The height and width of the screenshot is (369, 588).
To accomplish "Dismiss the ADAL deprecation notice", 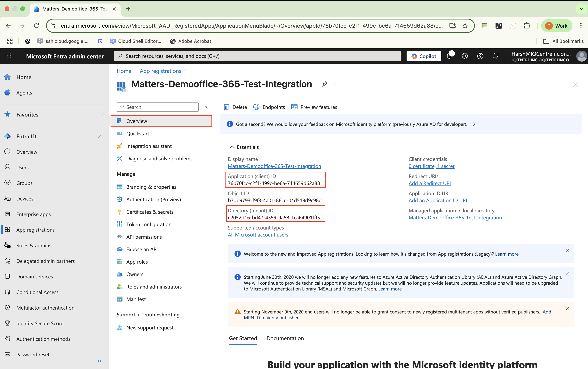I will [x=567, y=274].
